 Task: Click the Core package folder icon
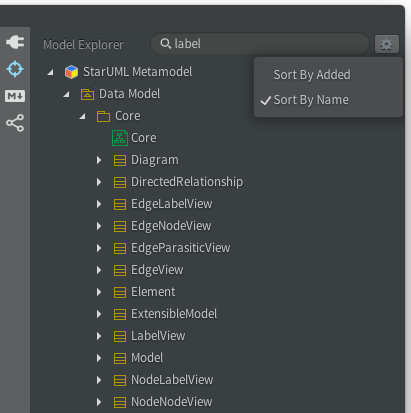coord(103,116)
